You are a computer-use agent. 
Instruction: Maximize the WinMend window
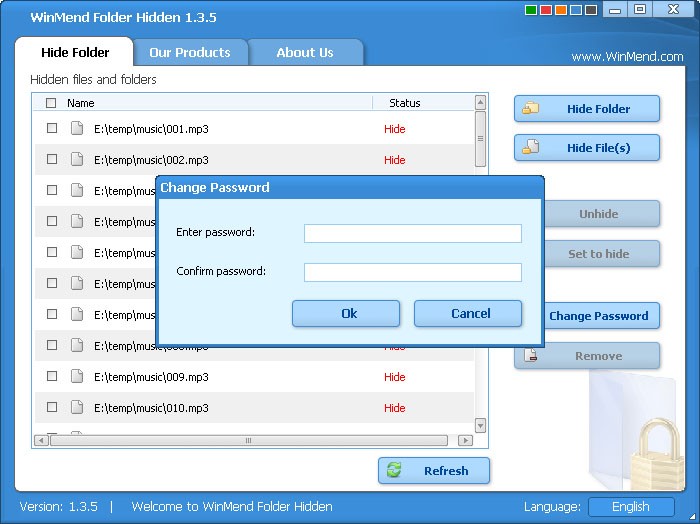[x=640, y=9]
